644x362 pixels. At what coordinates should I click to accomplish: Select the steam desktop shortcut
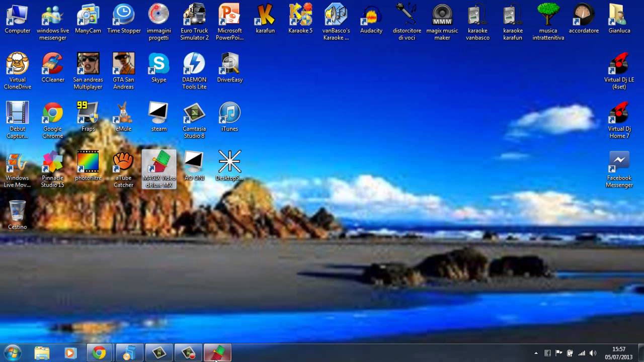(159, 117)
